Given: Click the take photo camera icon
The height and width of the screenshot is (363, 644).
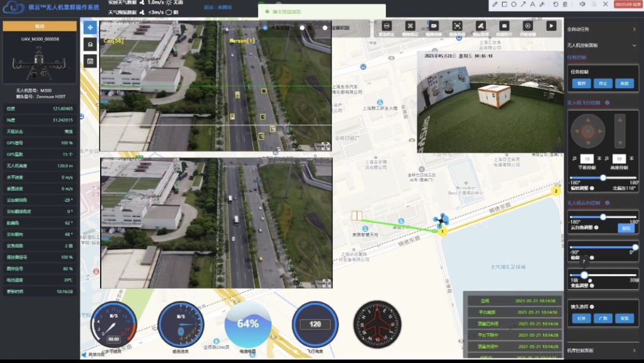Looking at the screenshot, I should tap(504, 26).
